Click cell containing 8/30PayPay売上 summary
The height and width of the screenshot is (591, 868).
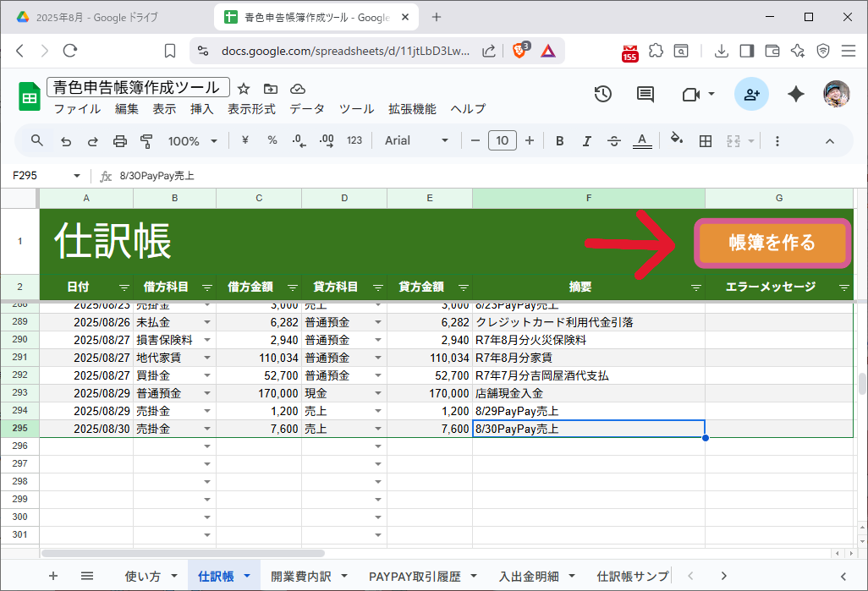click(x=588, y=429)
